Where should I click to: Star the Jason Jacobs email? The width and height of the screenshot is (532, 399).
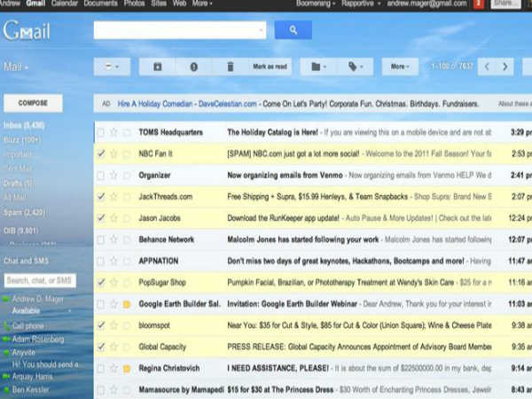coord(113,218)
